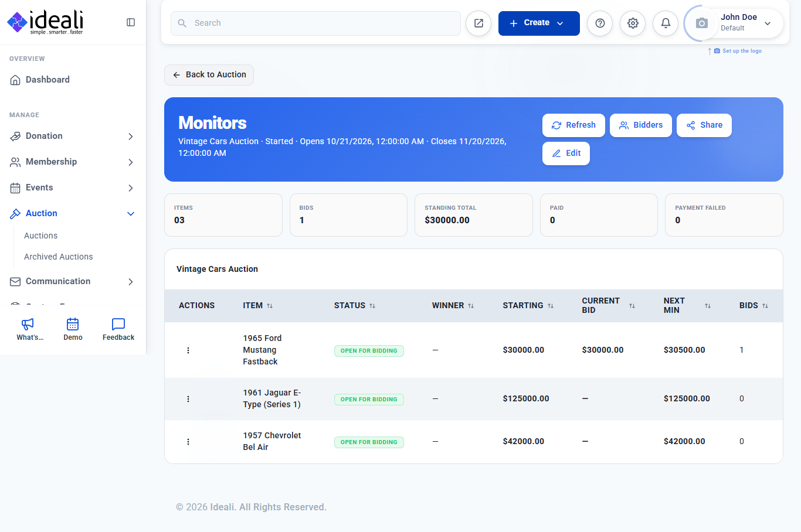Click Open For Bidding badge for 1957 Chevrolet
801x532 pixels.
(369, 442)
